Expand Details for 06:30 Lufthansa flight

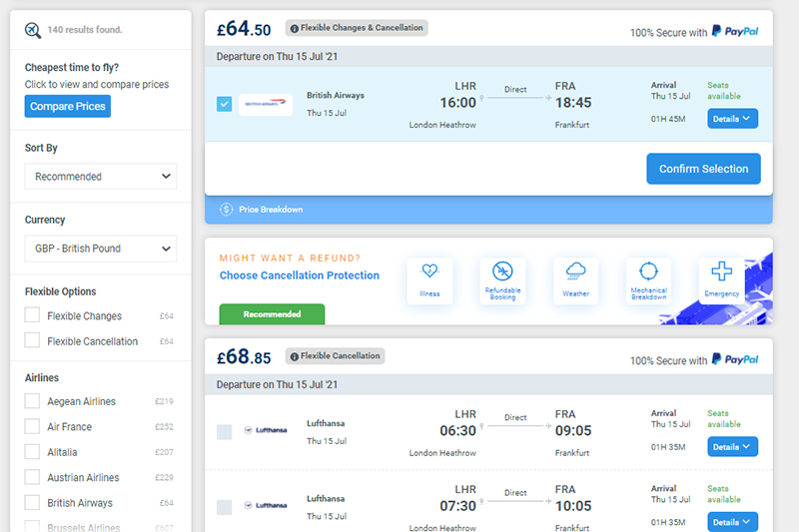[x=732, y=447]
